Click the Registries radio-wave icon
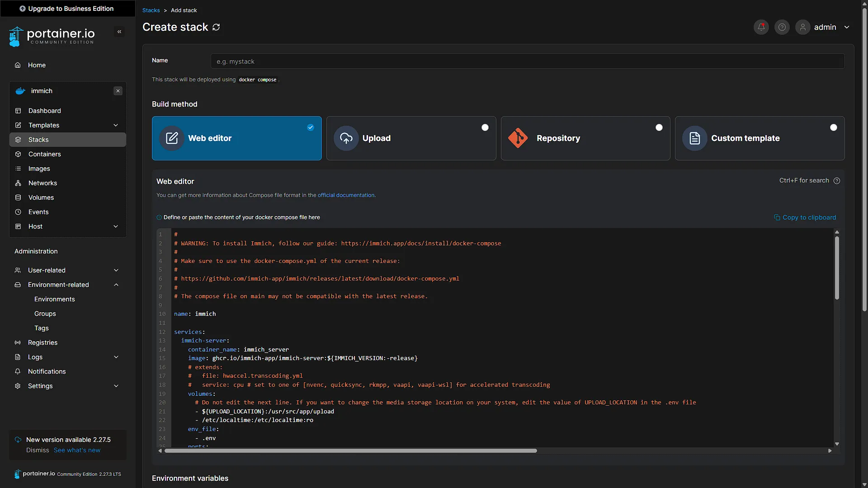Viewport: 868px width, 488px height. point(18,343)
